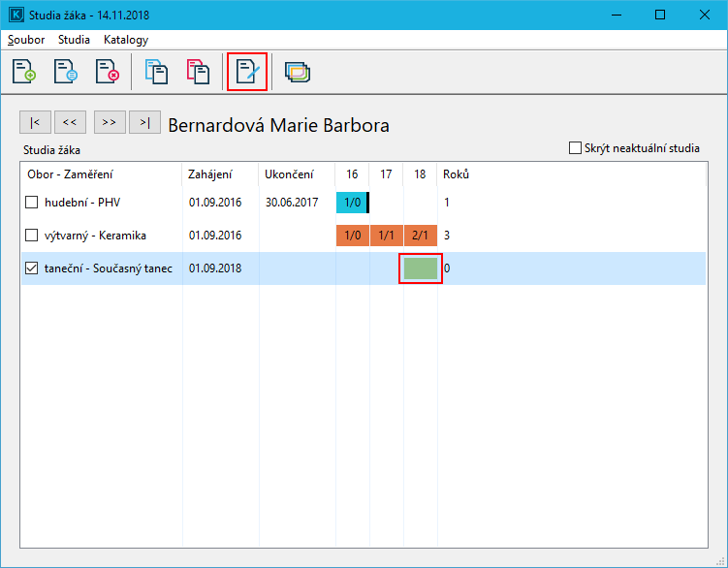Click green block in year 18 column

coord(421,268)
